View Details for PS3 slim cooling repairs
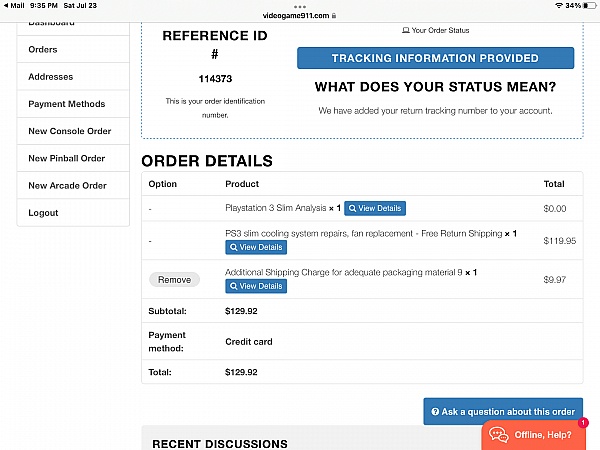 pyautogui.click(x=256, y=247)
